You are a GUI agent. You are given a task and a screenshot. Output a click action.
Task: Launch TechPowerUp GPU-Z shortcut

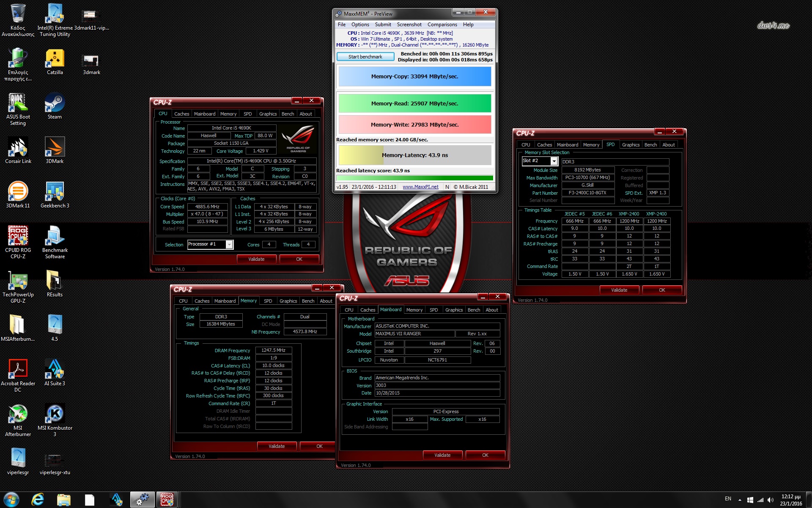18,287
